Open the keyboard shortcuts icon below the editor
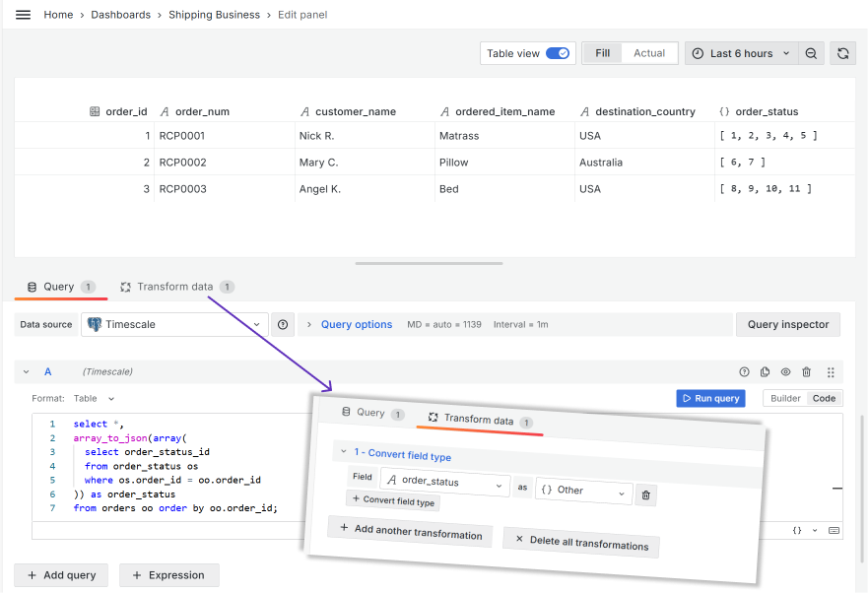The height and width of the screenshot is (593, 868). click(835, 530)
